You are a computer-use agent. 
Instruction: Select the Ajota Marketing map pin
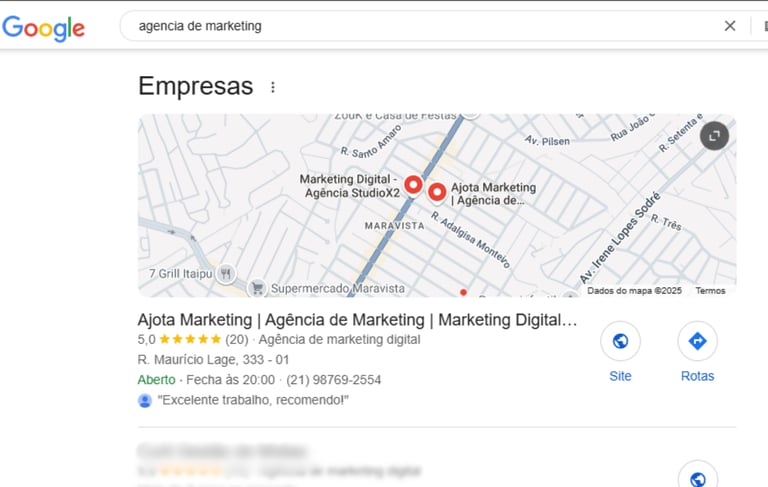coord(437,193)
